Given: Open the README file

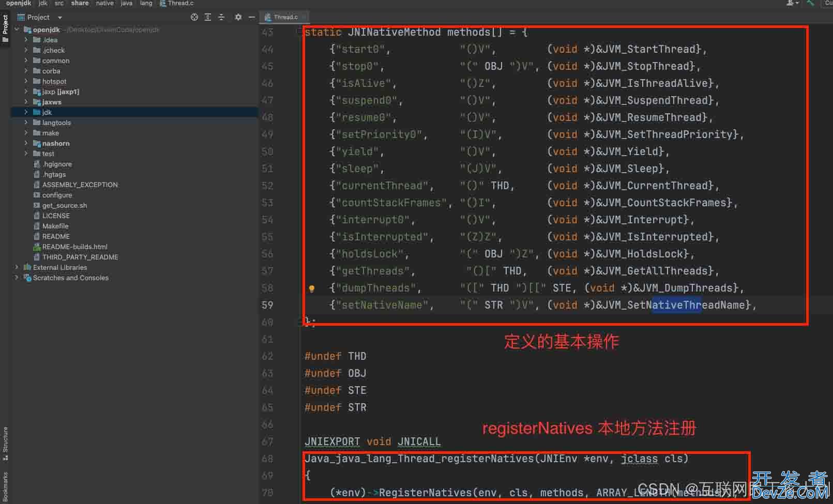Looking at the screenshot, I should pyautogui.click(x=56, y=236).
